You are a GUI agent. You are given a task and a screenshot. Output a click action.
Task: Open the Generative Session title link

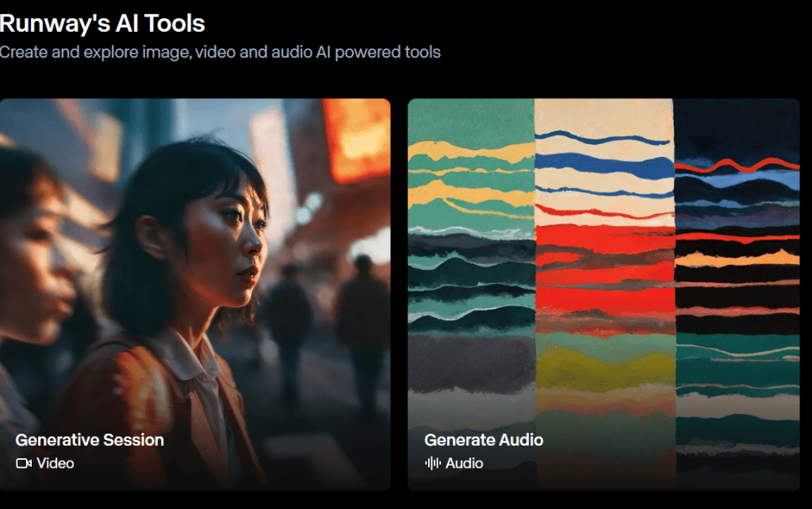[90, 440]
